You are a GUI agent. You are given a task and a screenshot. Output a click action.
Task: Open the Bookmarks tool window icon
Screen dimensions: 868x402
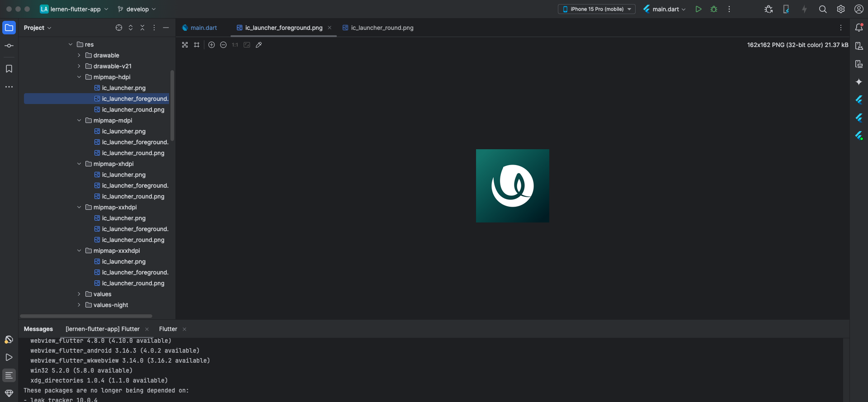click(x=9, y=69)
